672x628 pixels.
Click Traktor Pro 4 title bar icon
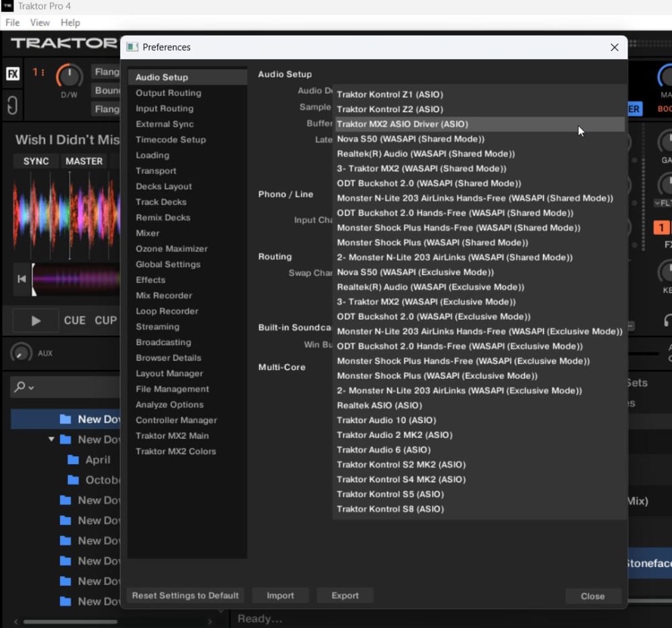(7, 6)
